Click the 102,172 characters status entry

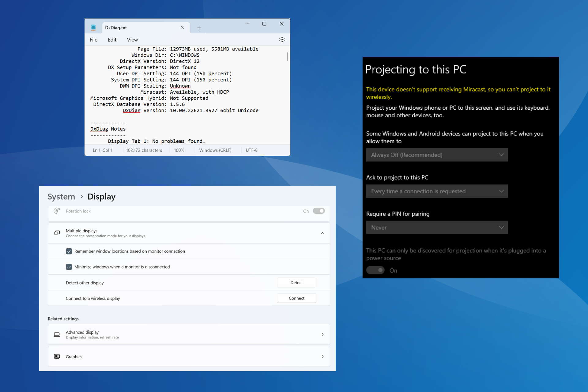pos(144,150)
